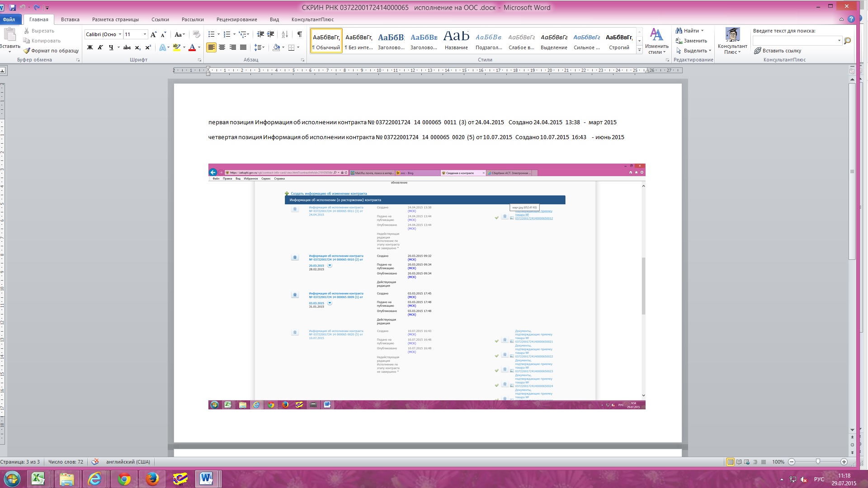Apply the Обычный style

pyautogui.click(x=326, y=41)
